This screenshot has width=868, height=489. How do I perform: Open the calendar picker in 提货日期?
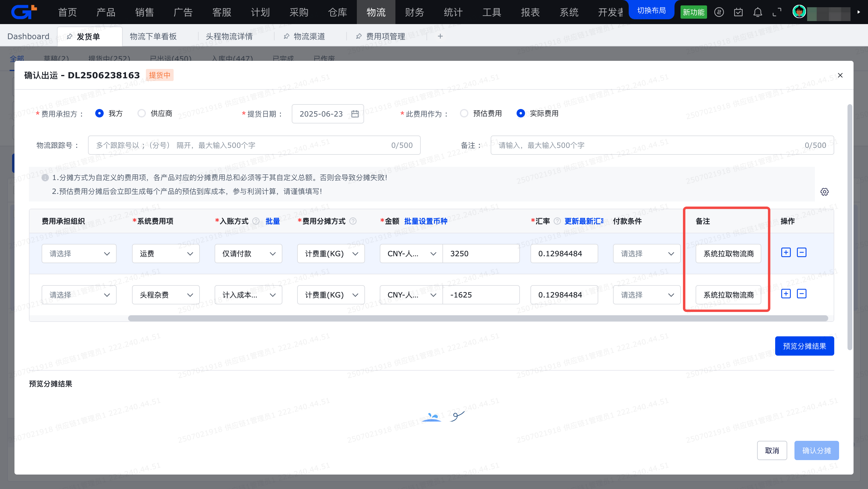click(355, 114)
